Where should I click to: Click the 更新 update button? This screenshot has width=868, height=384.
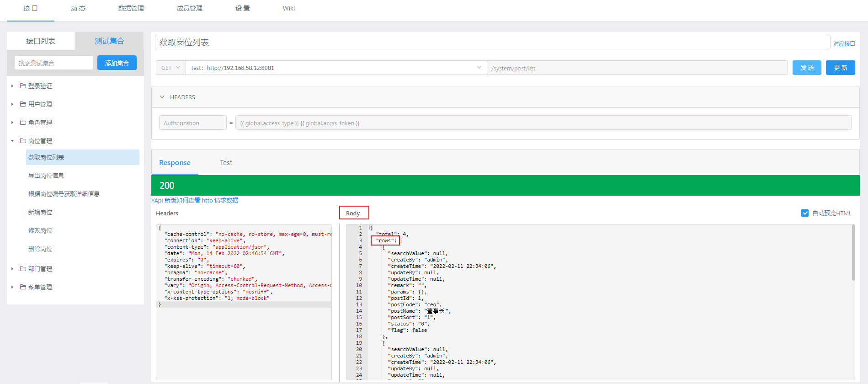[841, 68]
